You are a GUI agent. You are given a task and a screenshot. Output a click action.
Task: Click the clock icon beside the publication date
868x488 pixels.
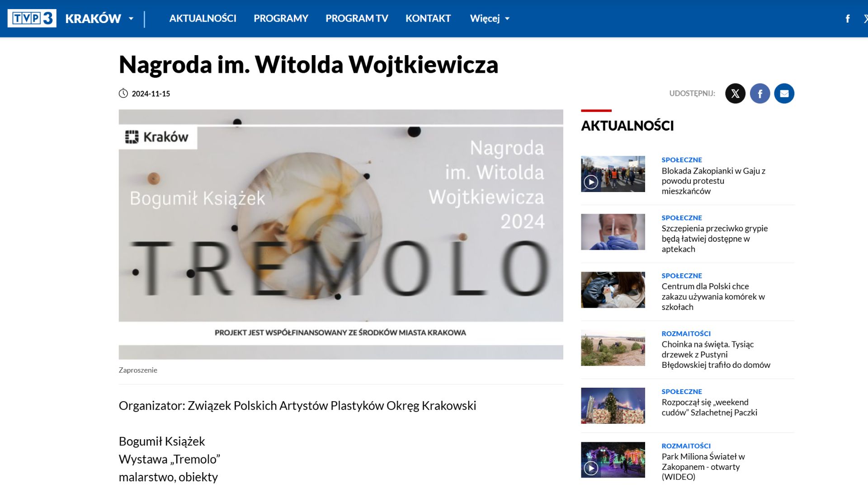tap(123, 94)
